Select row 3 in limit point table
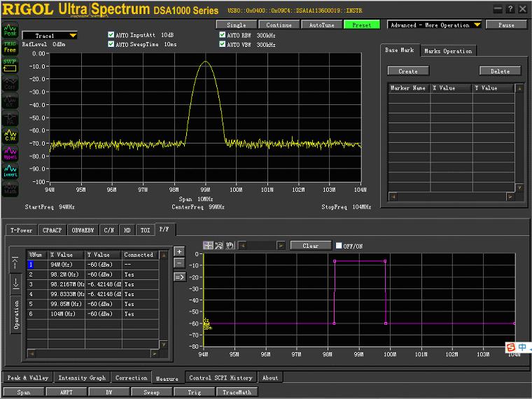 pos(31,285)
